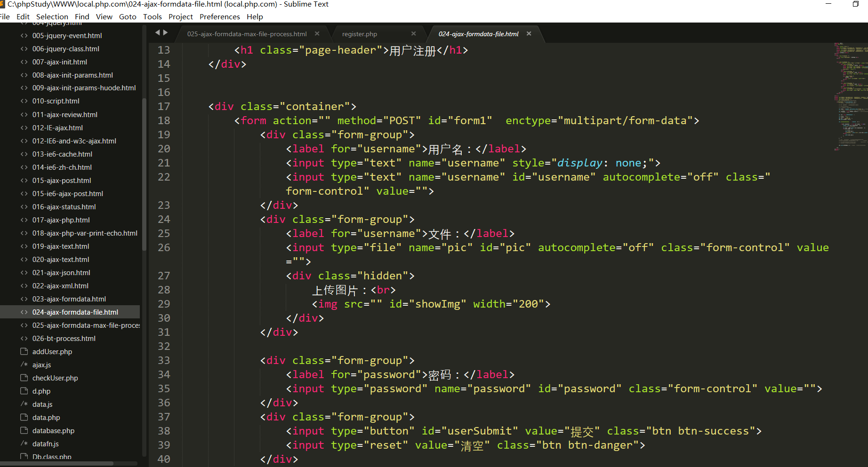Click the forward tab navigation arrow

[165, 32]
